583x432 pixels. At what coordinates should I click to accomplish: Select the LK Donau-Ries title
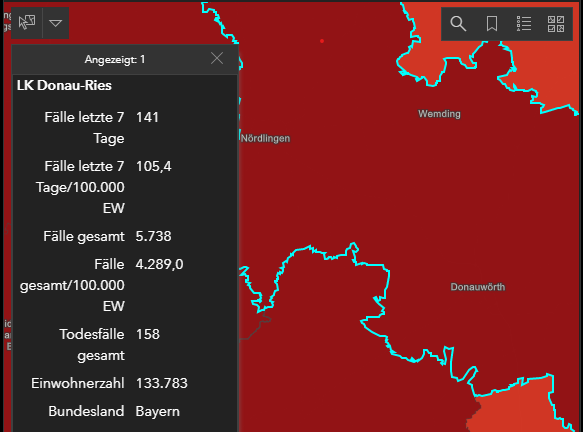click(x=64, y=86)
